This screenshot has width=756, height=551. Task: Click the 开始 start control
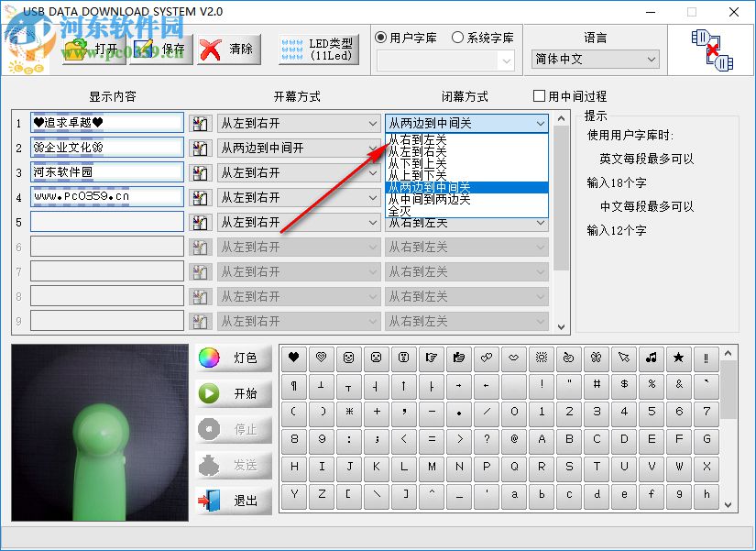230,394
